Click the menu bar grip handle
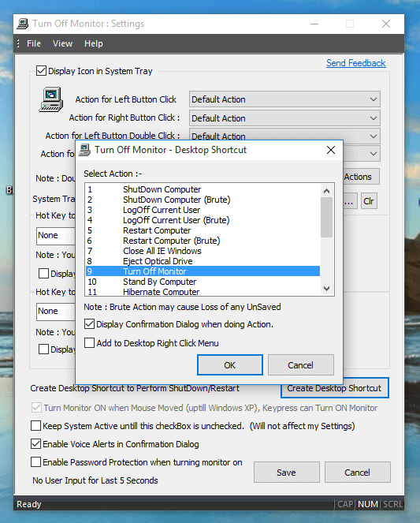420x523 pixels. tap(18, 43)
